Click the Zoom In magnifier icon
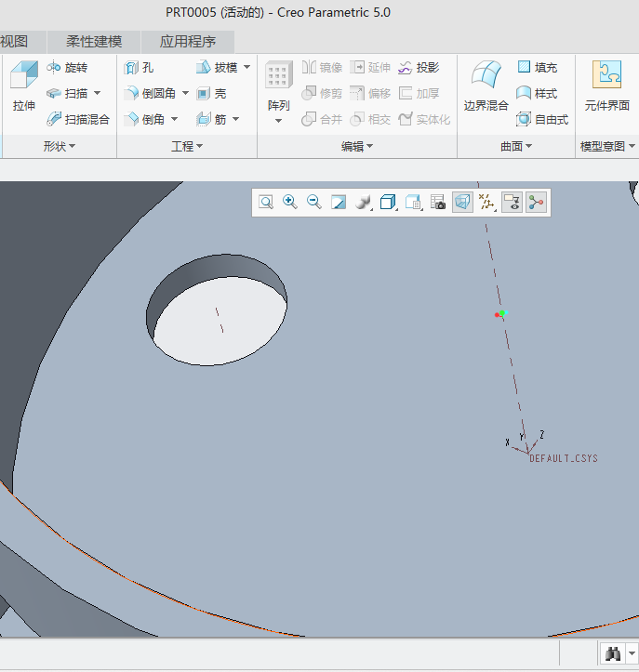The width and height of the screenshot is (639, 672). click(x=290, y=202)
